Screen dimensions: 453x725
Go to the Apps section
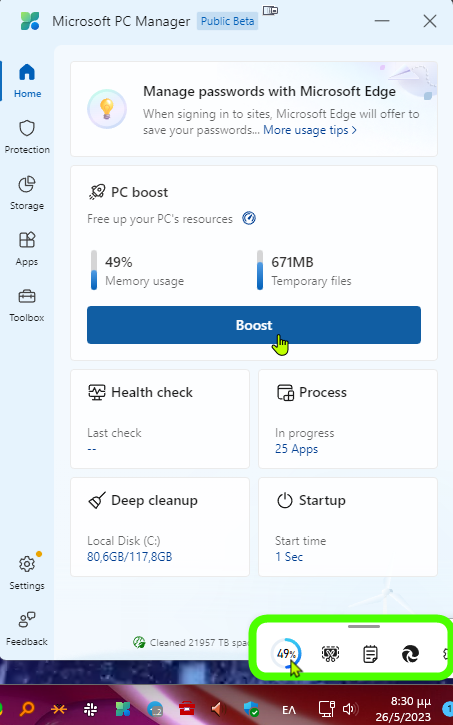tap(27, 249)
